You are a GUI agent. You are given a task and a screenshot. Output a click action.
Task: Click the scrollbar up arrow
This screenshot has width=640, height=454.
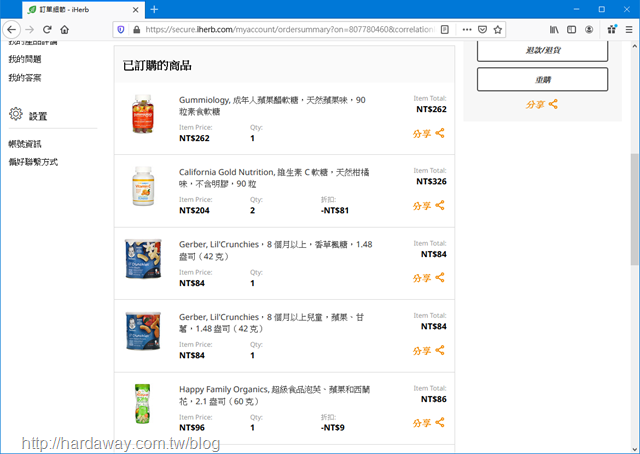tap(634, 46)
